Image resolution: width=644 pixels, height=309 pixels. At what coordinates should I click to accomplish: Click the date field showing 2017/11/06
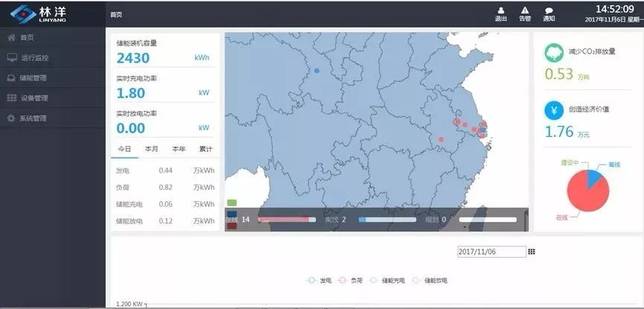click(491, 252)
